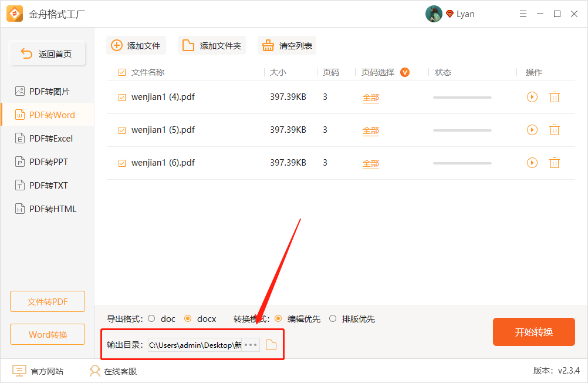Click the red VIP diamond icon
This screenshot has width=588, height=383.
pyautogui.click(x=450, y=14)
